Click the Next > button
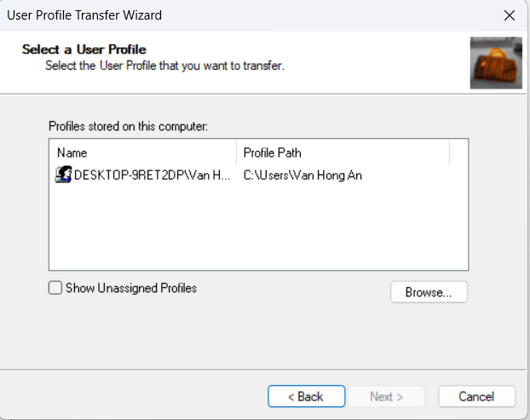530x420 pixels. pyautogui.click(x=386, y=396)
